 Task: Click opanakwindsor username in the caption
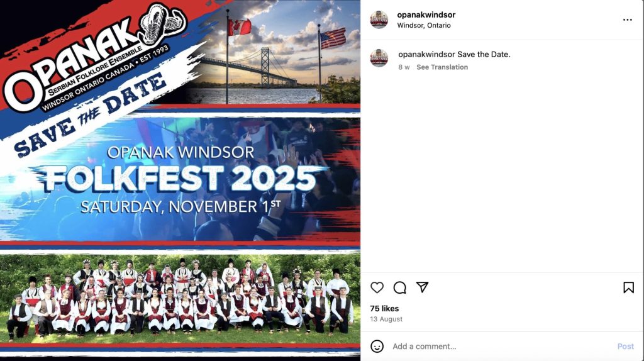click(x=426, y=54)
